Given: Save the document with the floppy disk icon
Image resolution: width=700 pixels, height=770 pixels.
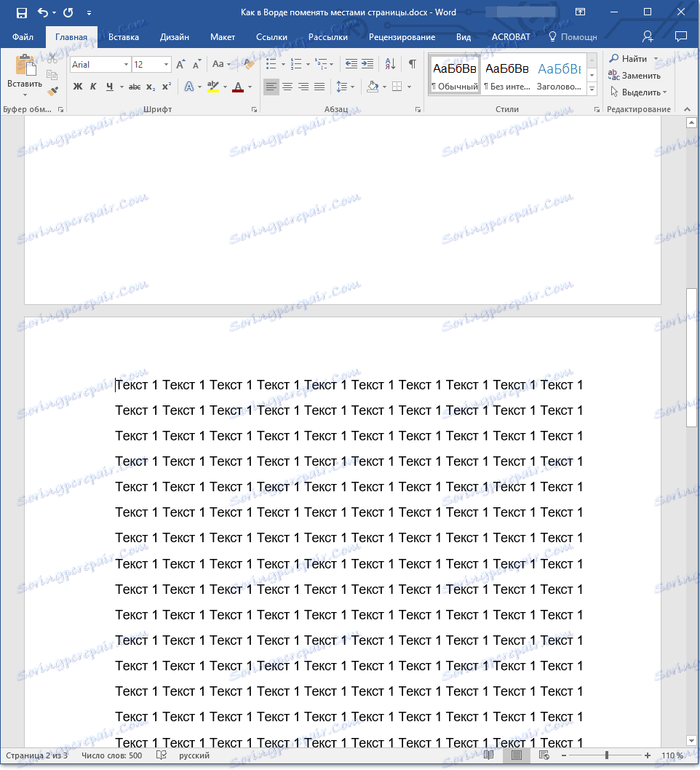Looking at the screenshot, I should pyautogui.click(x=22, y=13).
